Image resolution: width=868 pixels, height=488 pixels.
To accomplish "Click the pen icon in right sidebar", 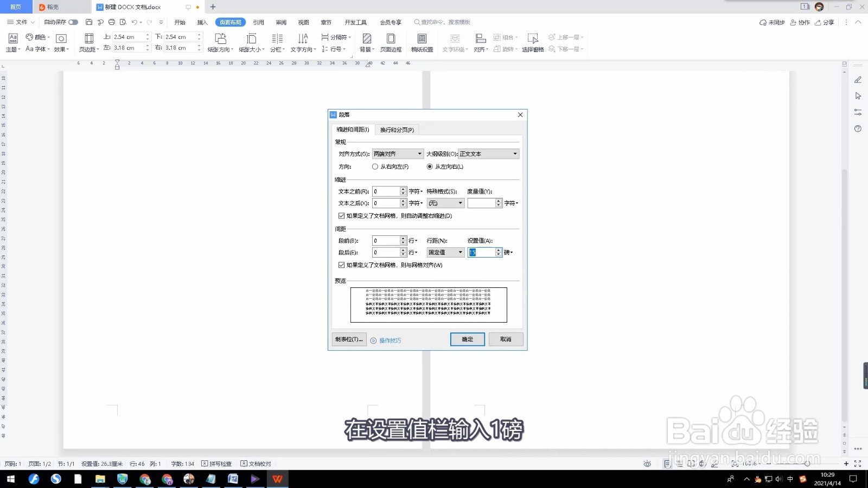I will [858, 80].
